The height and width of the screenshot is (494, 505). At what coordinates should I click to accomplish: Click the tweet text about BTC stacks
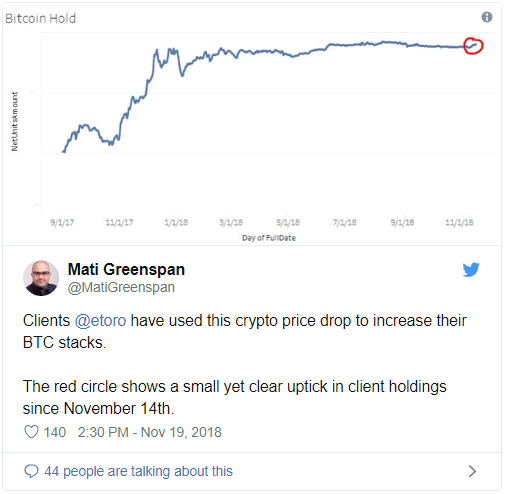pyautogui.click(x=244, y=331)
